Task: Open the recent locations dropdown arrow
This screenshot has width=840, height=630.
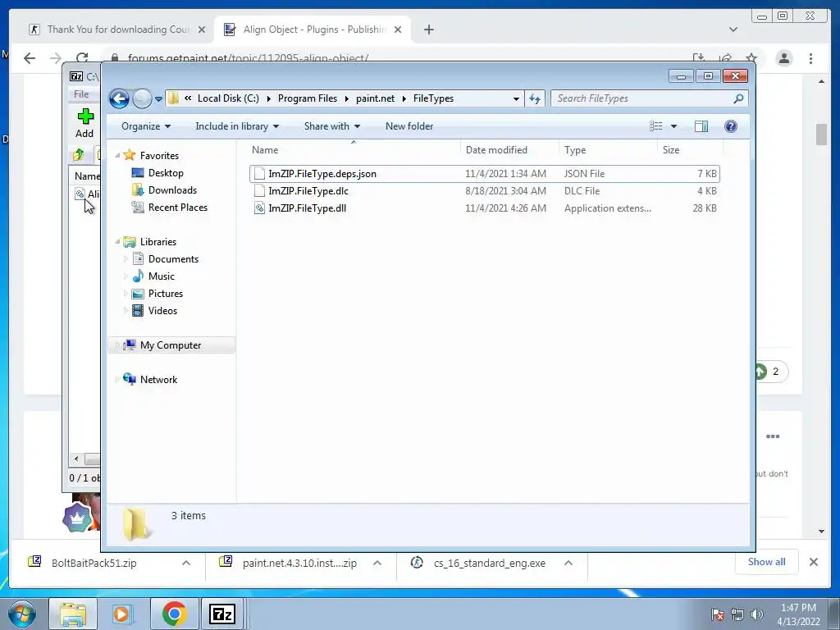Action: click(x=158, y=99)
